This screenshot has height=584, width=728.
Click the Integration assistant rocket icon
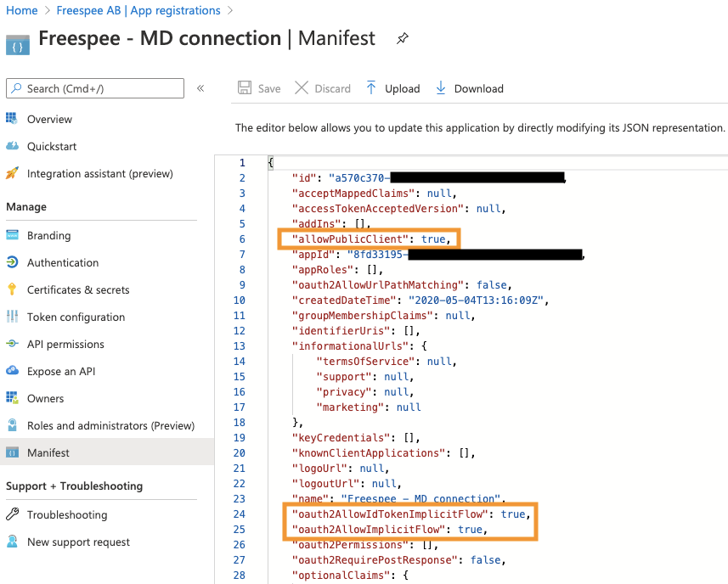[12, 173]
